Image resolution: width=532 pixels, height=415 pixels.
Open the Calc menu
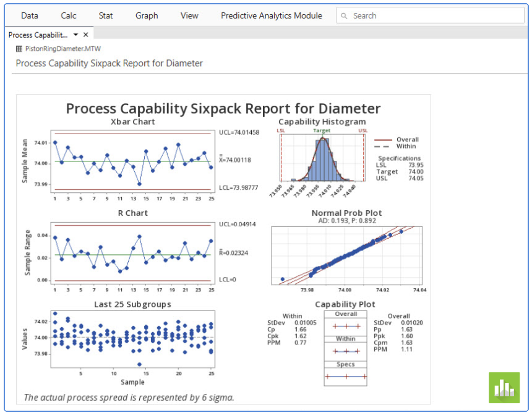coord(69,15)
